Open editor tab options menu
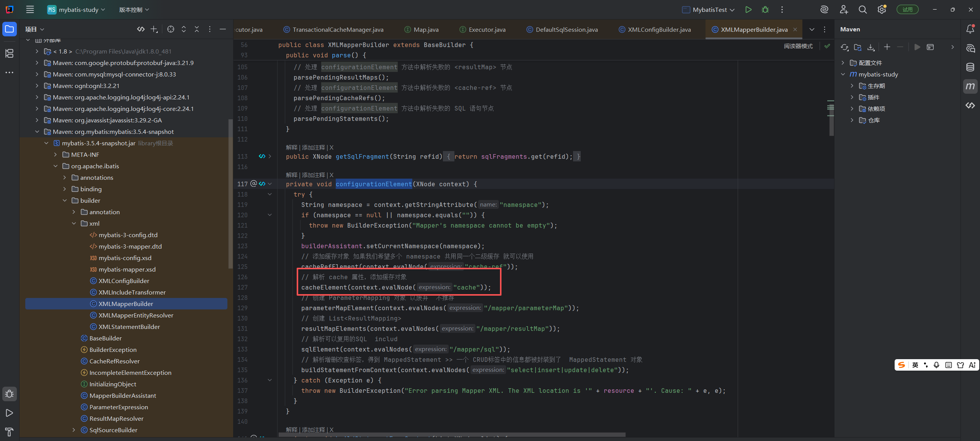 (x=824, y=29)
